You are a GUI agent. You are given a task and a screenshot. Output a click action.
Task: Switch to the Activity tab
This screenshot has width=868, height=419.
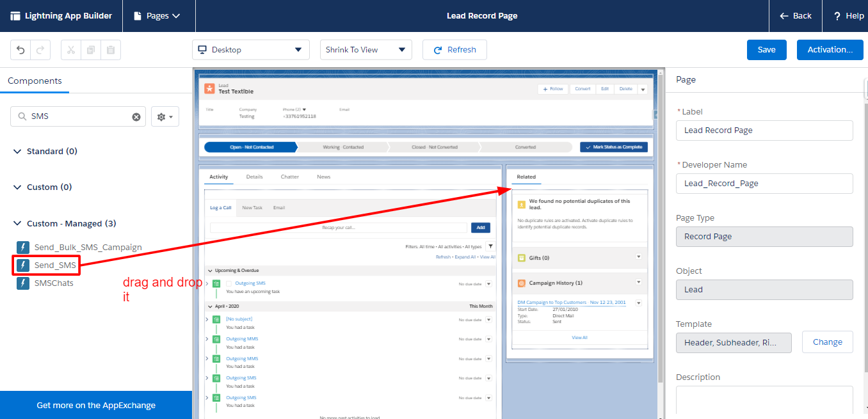219,177
